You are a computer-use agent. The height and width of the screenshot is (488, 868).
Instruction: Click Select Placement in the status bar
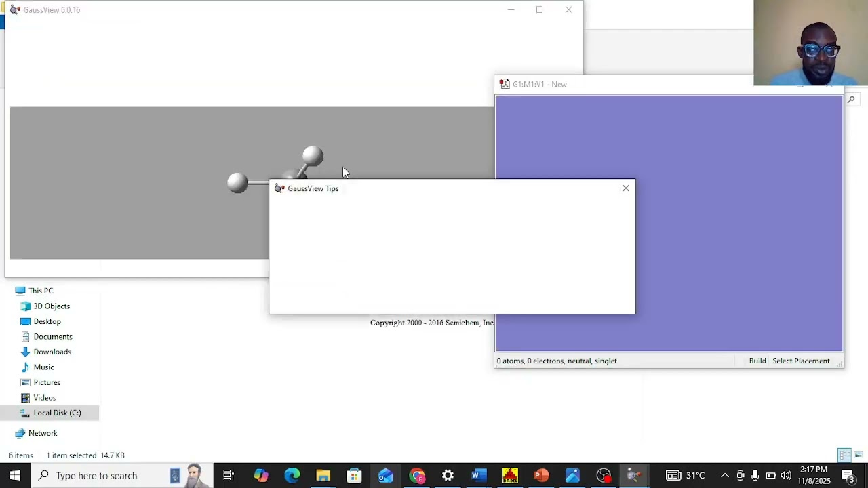(801, 361)
